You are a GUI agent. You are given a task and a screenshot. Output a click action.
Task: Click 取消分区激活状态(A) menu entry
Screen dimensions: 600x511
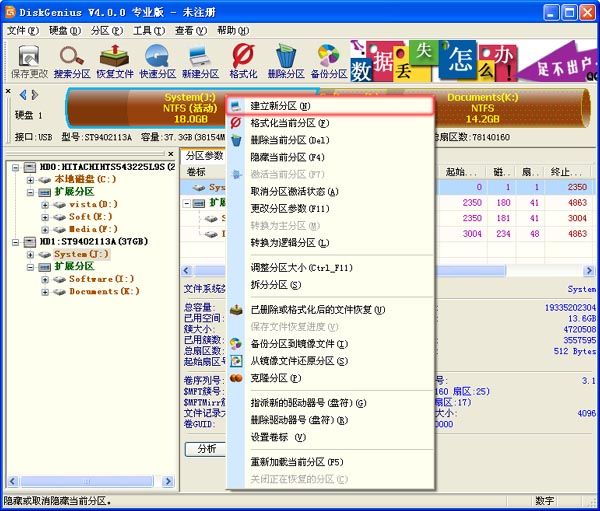330,191
